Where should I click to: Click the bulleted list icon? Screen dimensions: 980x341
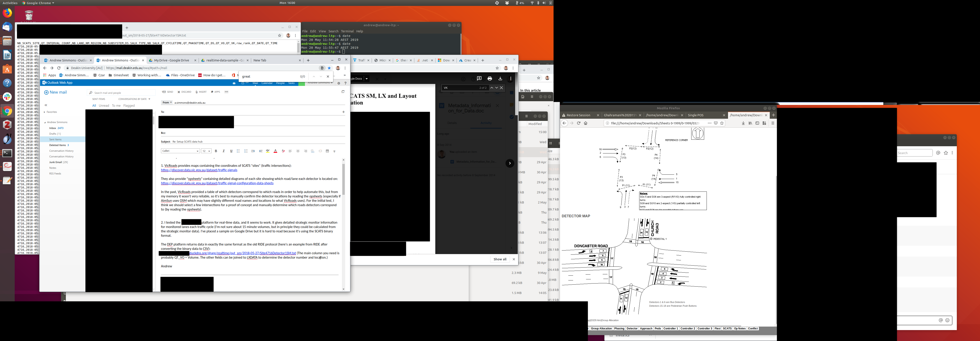238,151
